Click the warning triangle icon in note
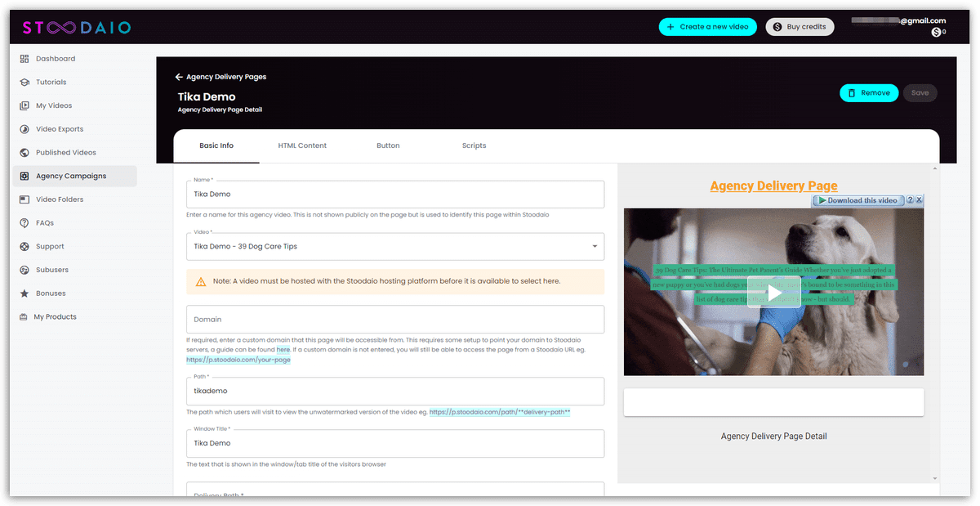Viewport: 980px width, 506px height. 201,281
